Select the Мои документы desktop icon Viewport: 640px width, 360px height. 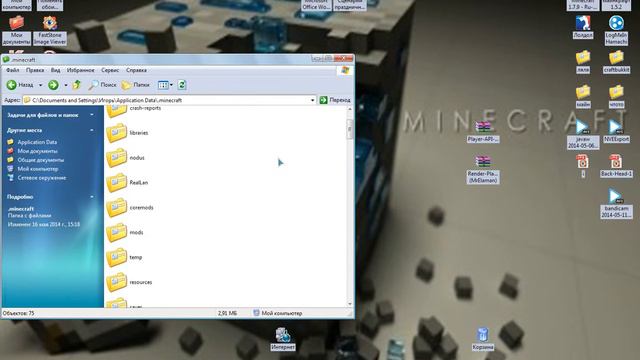[16, 30]
